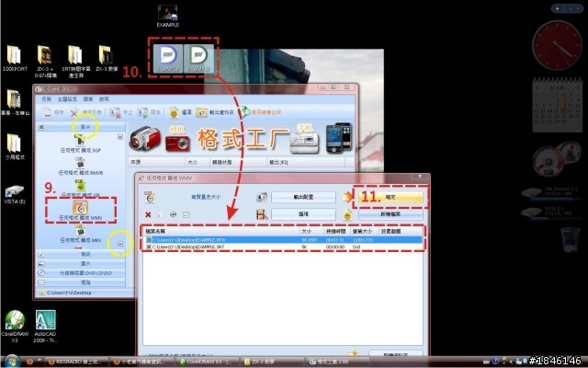Select the EXAMPLE.MOV row in file list
This screenshot has height=368, width=588.
[284, 239]
